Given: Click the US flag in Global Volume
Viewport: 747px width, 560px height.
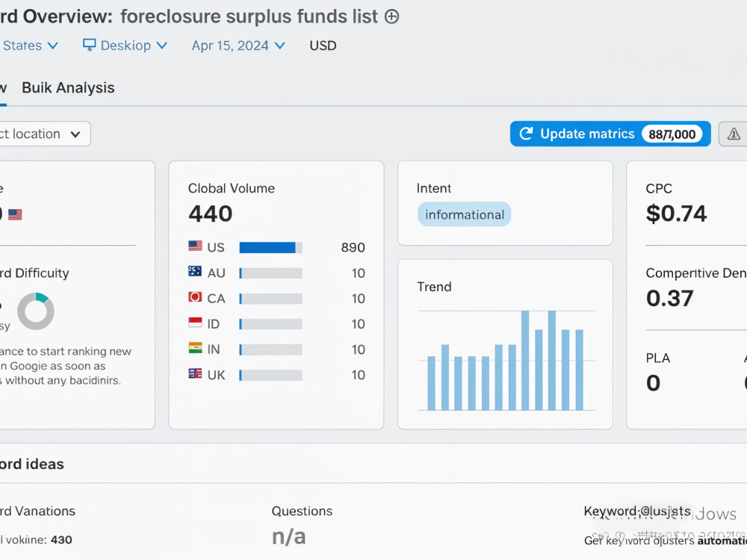Looking at the screenshot, I should 195,246.
